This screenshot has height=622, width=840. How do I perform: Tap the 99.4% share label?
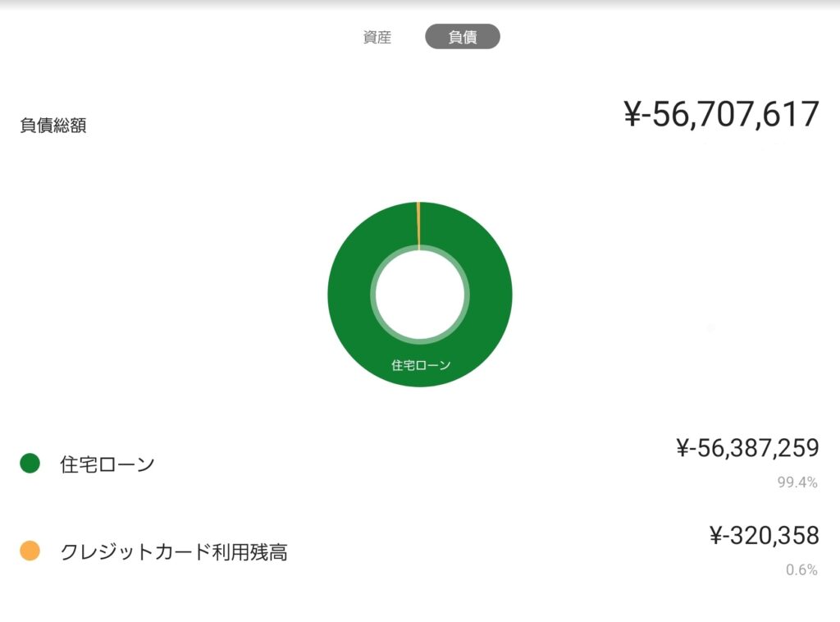coord(797,483)
